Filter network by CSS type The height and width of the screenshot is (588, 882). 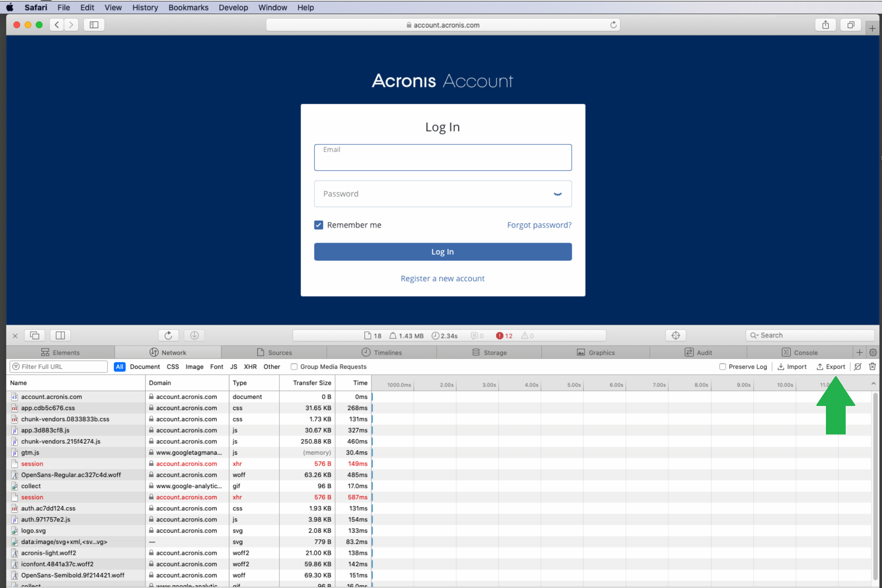coord(173,367)
